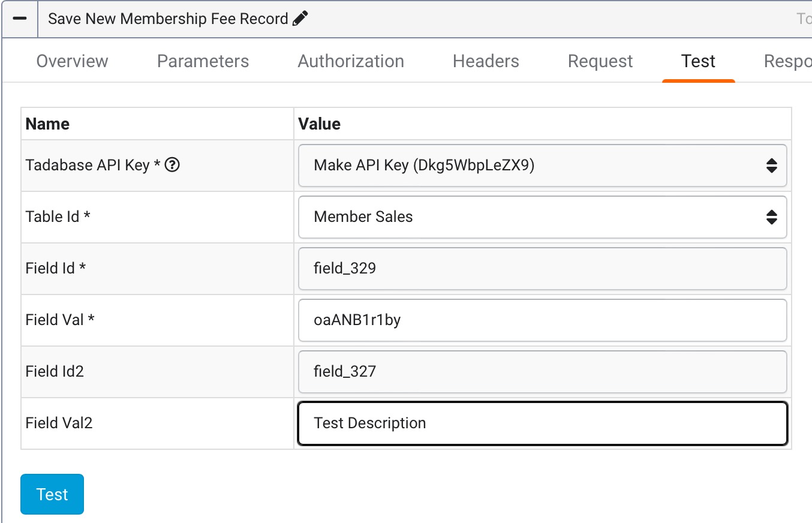Click the stepper arrows on the Table Id selector

pos(773,217)
